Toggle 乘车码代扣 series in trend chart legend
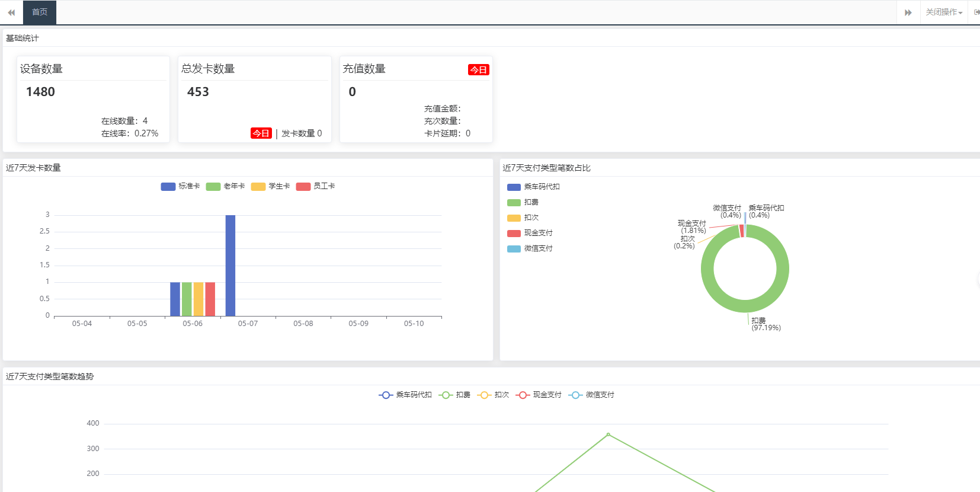980x492 pixels. tap(405, 395)
